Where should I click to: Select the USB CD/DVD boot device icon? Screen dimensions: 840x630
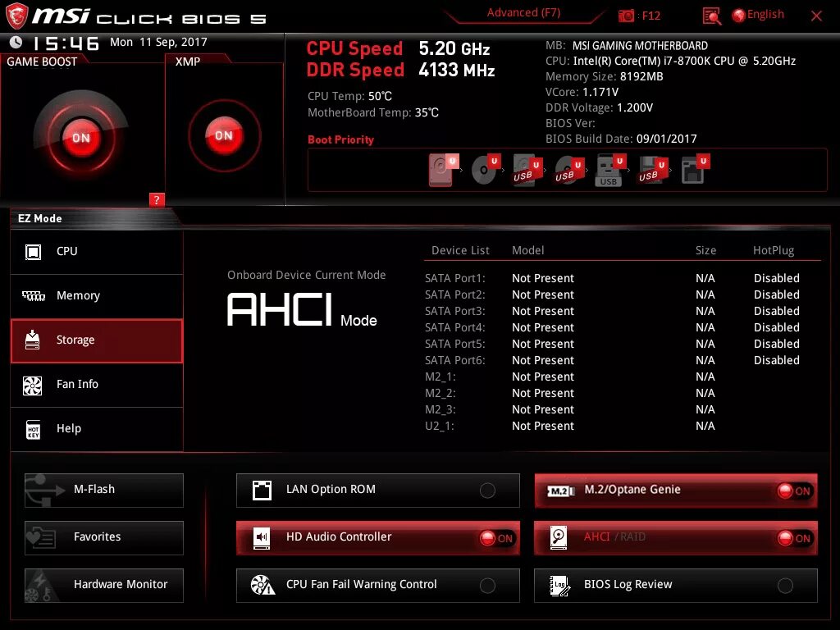569,170
